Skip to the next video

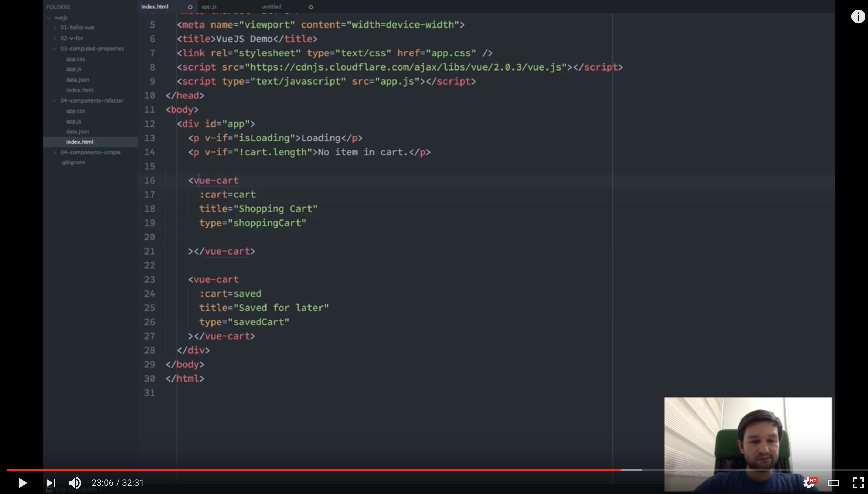tap(51, 483)
